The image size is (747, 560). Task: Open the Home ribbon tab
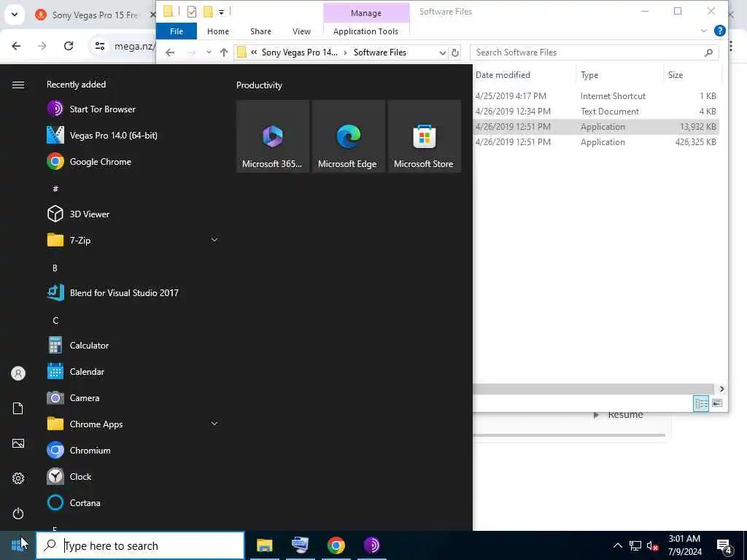tap(218, 31)
